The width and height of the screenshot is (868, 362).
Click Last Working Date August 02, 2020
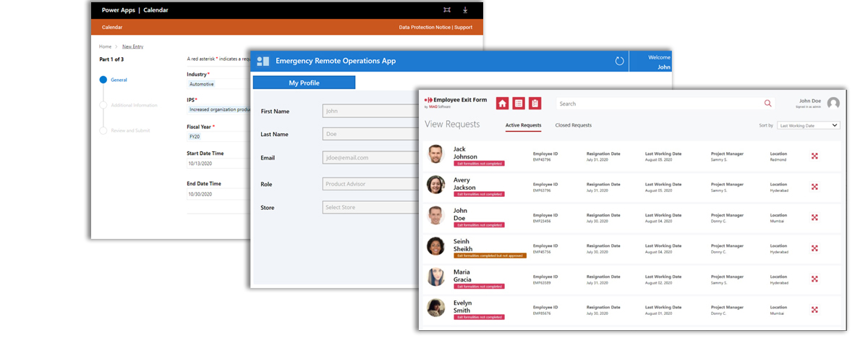(x=657, y=282)
